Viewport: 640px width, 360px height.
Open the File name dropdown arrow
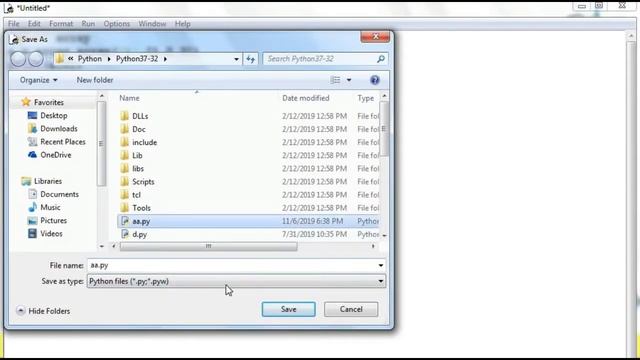[380, 265]
